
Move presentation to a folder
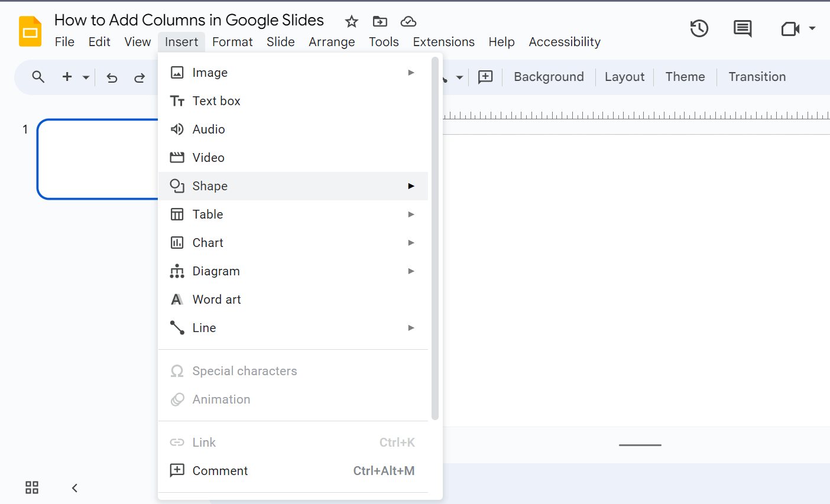(x=380, y=21)
